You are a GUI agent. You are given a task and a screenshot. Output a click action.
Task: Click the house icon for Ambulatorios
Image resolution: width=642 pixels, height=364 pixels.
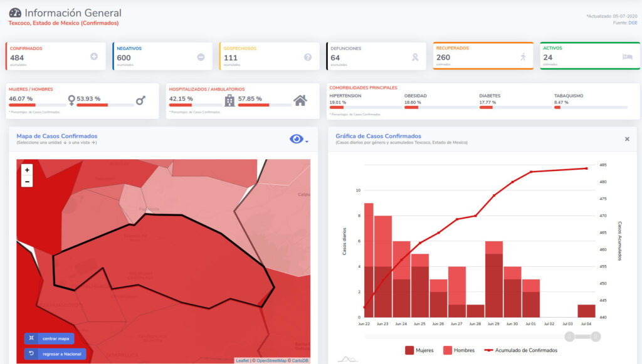pos(300,100)
